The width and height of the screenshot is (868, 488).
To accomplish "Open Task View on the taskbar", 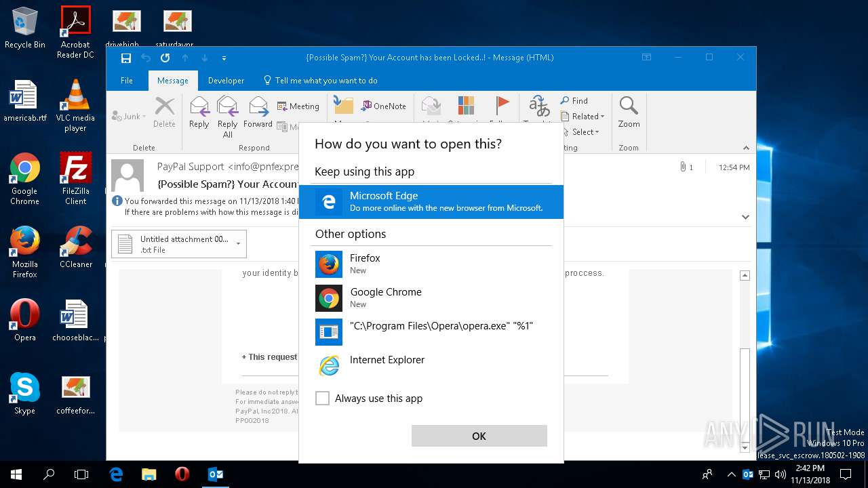I will click(81, 474).
